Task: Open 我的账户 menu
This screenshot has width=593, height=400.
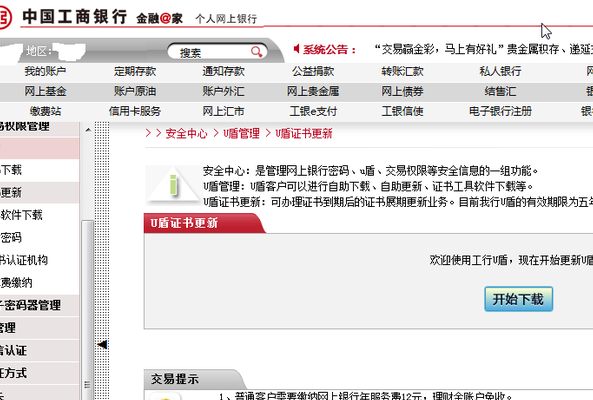Action: point(45,71)
